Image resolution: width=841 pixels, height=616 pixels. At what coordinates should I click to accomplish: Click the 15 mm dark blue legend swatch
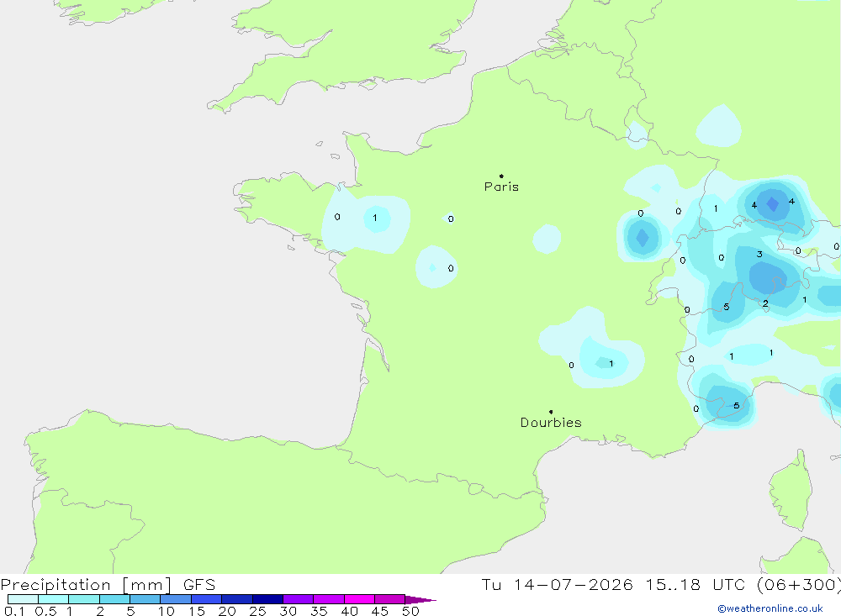(206, 599)
